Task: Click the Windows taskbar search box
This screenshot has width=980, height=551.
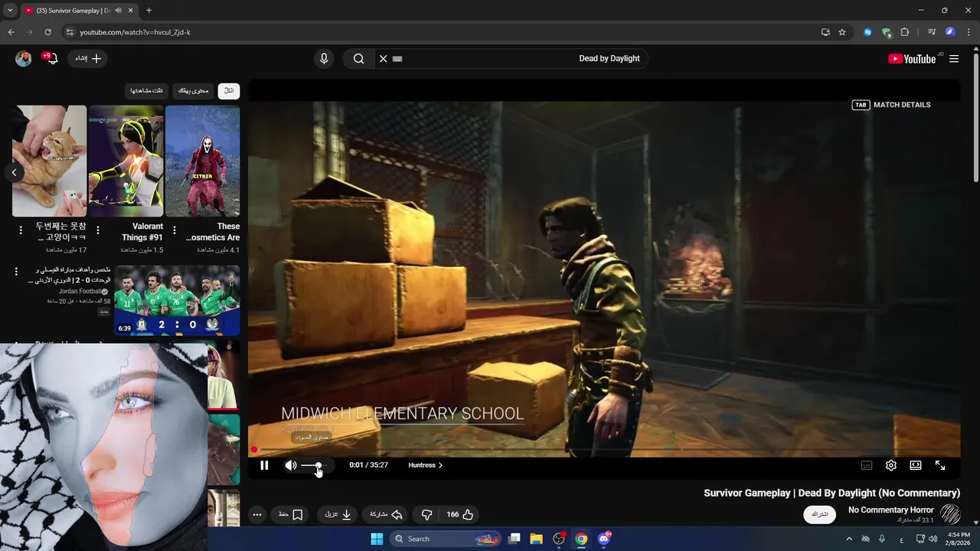Action: coord(446,539)
